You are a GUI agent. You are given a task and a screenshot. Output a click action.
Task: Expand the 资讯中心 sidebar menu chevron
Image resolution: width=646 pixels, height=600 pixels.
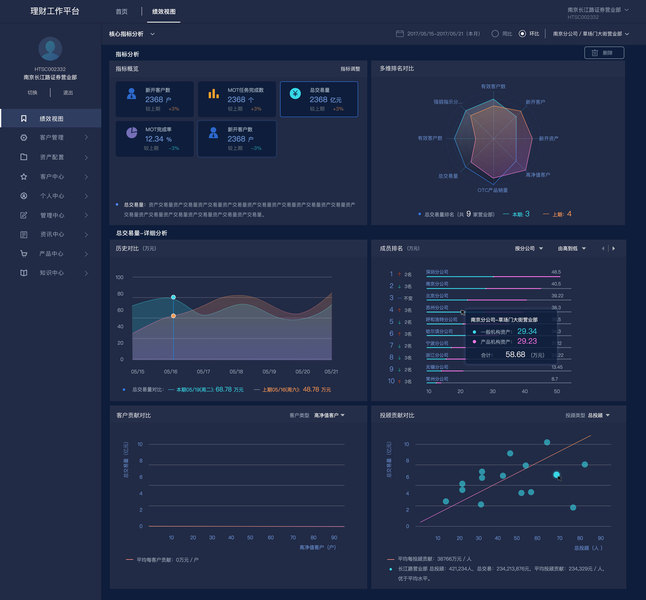(x=86, y=234)
